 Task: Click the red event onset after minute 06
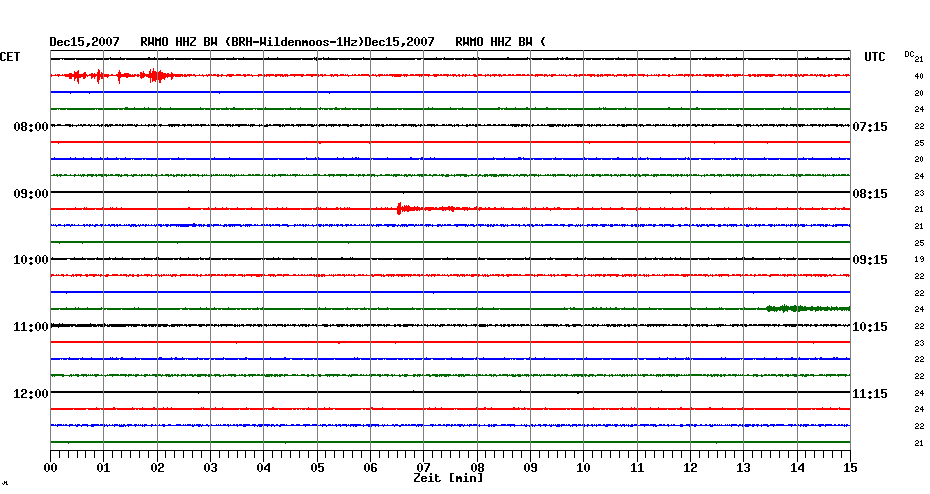(x=399, y=208)
